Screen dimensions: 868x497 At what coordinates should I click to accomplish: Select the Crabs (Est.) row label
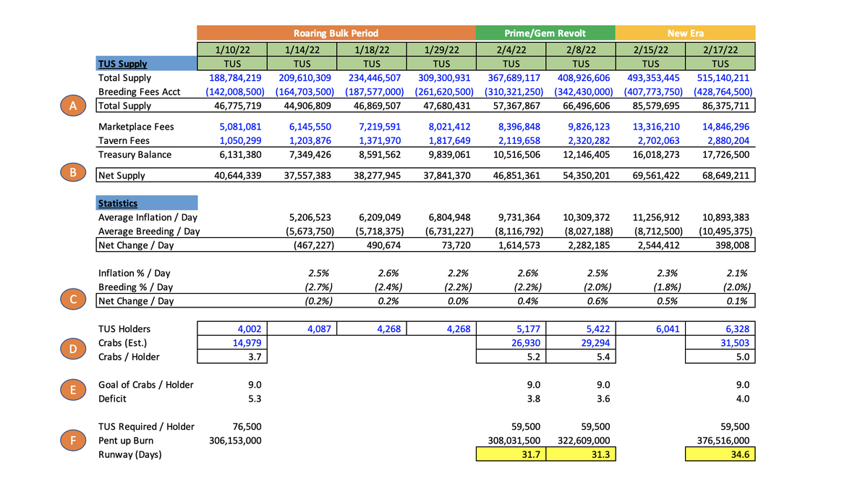(x=124, y=343)
